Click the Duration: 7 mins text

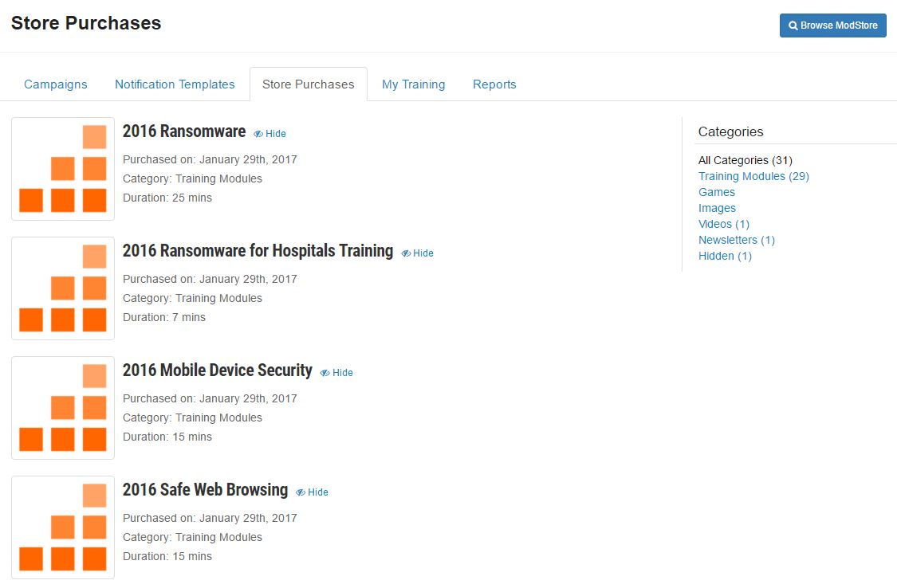click(x=164, y=317)
